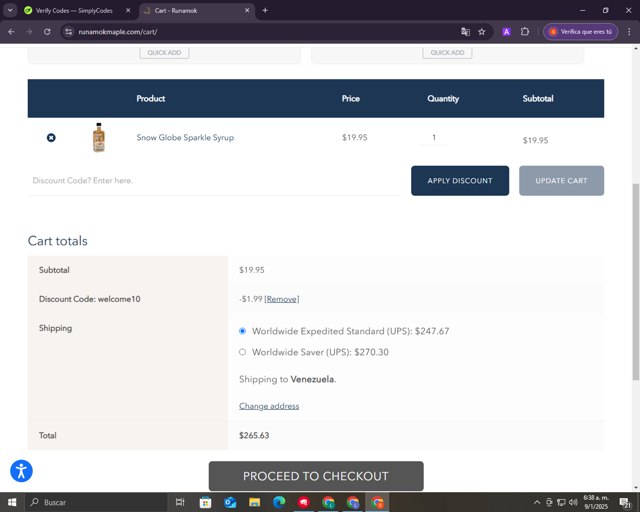This screenshot has width=640, height=512.
Task: Open the accessibility widget icon
Action: pos(21,471)
